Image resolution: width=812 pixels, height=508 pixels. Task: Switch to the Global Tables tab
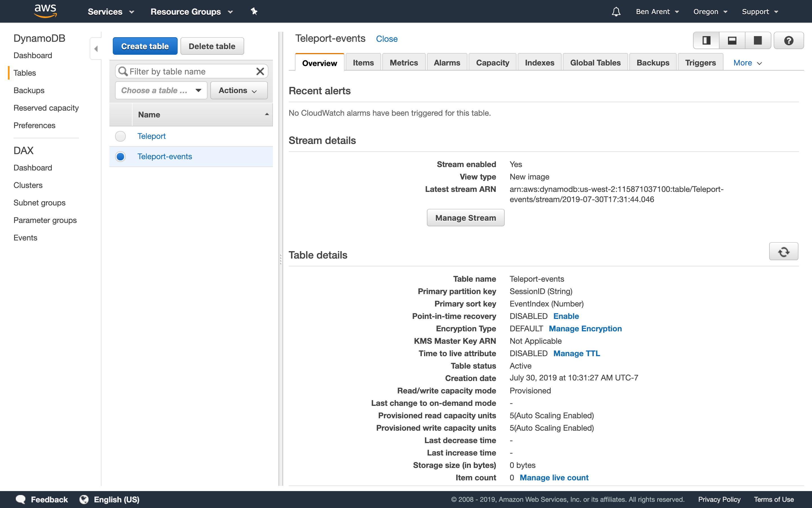click(595, 62)
